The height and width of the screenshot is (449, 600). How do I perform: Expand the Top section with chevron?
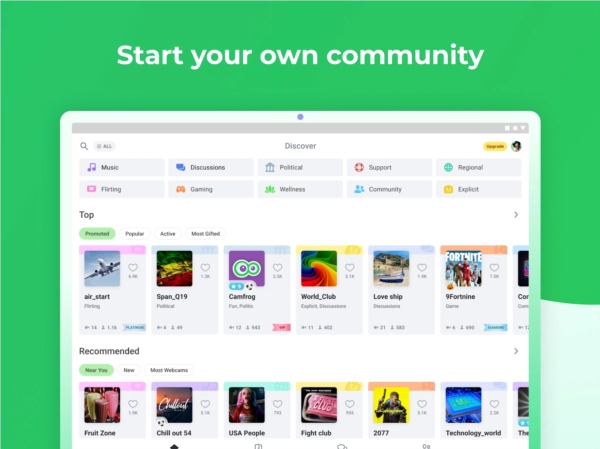(x=516, y=215)
